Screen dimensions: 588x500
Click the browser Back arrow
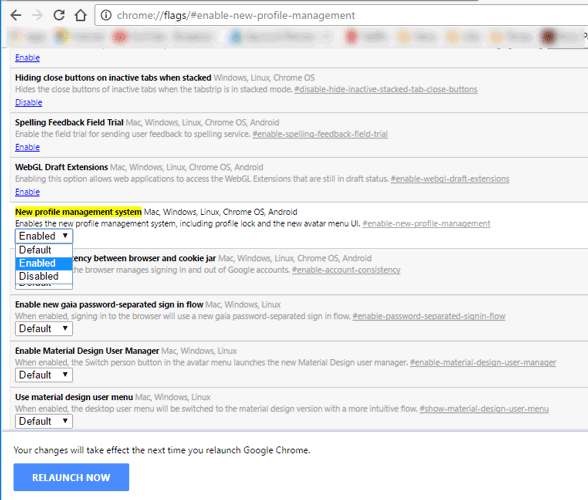16,15
